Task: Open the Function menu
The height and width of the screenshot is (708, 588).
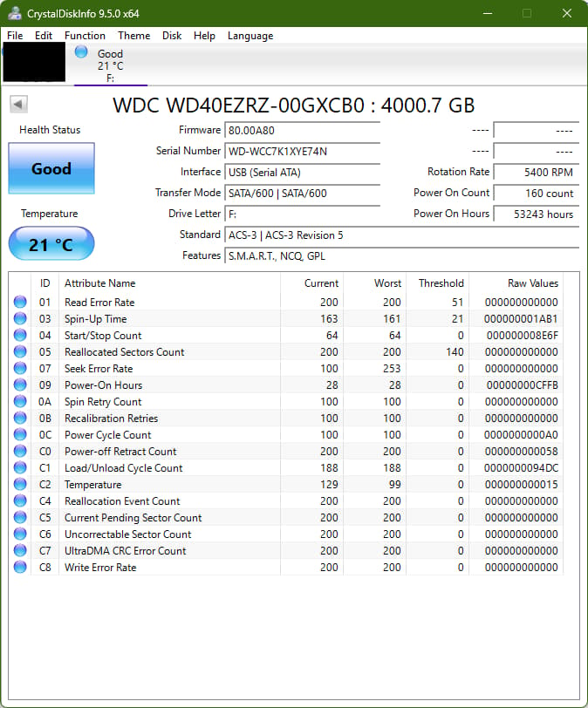Action: [85, 36]
